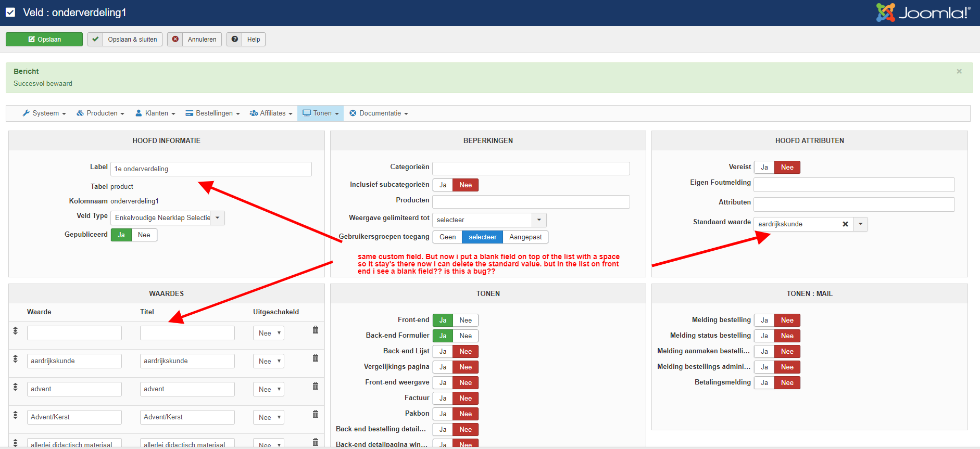Delete the blank value row
980x449 pixels.
click(x=316, y=330)
